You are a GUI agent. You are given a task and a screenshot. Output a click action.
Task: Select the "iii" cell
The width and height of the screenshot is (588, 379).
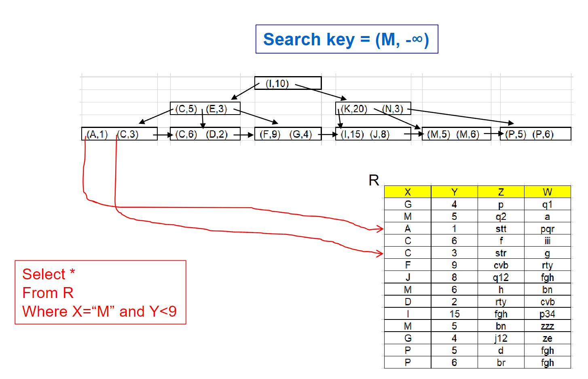[548, 241]
